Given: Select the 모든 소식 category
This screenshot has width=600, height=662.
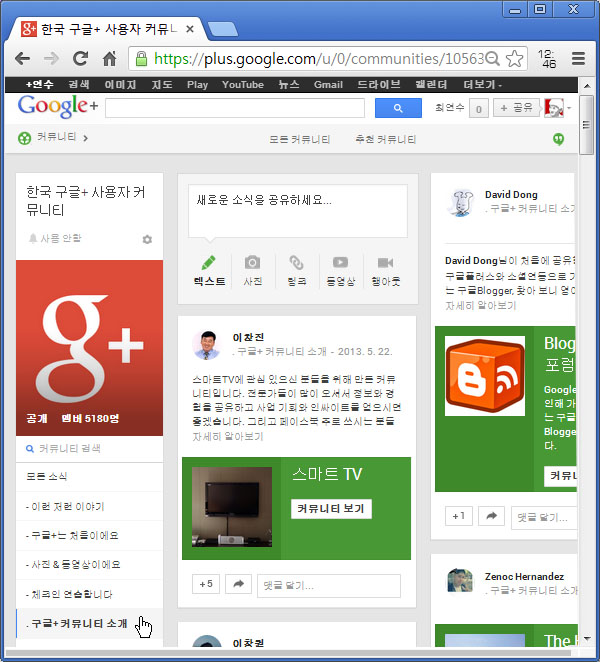Looking at the screenshot, I should (90, 477).
